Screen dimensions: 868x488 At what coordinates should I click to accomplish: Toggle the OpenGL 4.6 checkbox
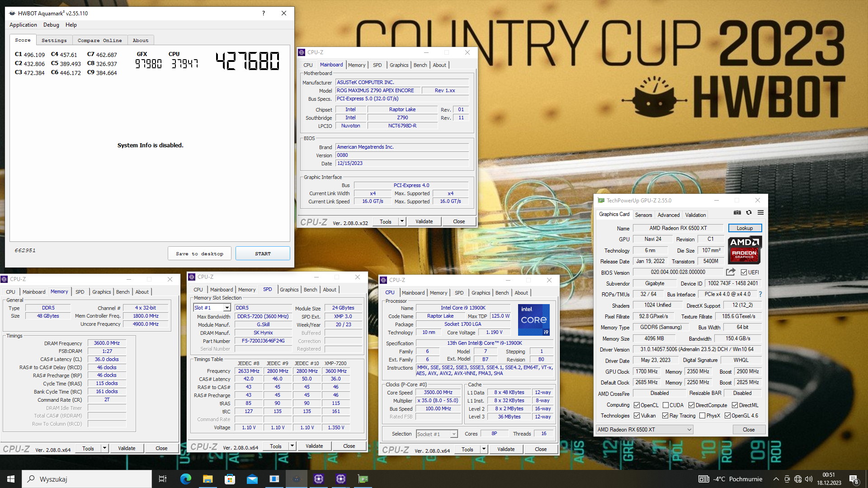[727, 416]
